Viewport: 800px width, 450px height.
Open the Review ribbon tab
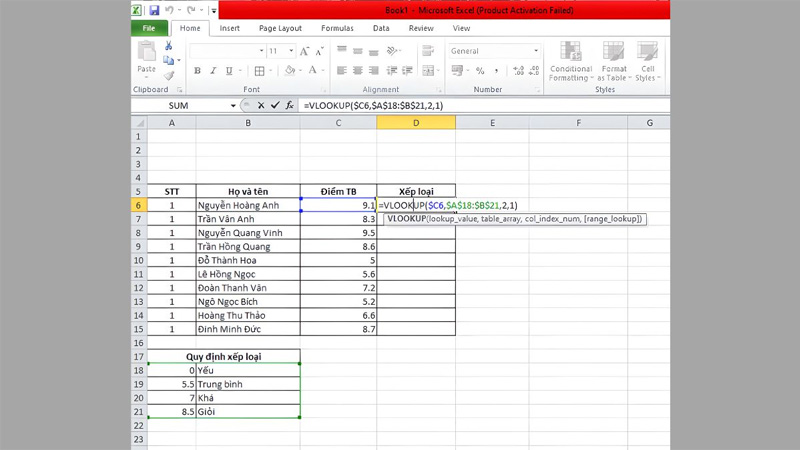coord(421,29)
